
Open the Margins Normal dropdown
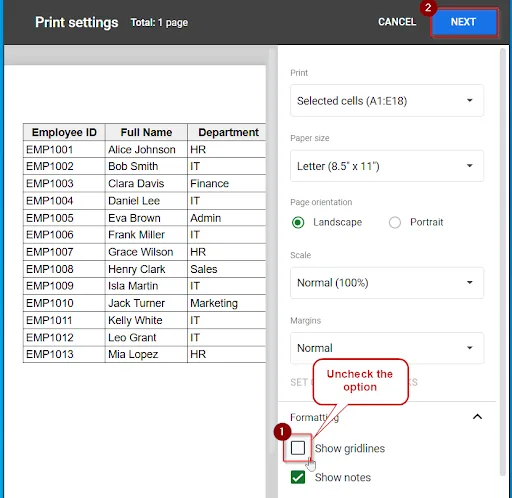pyautogui.click(x=387, y=348)
